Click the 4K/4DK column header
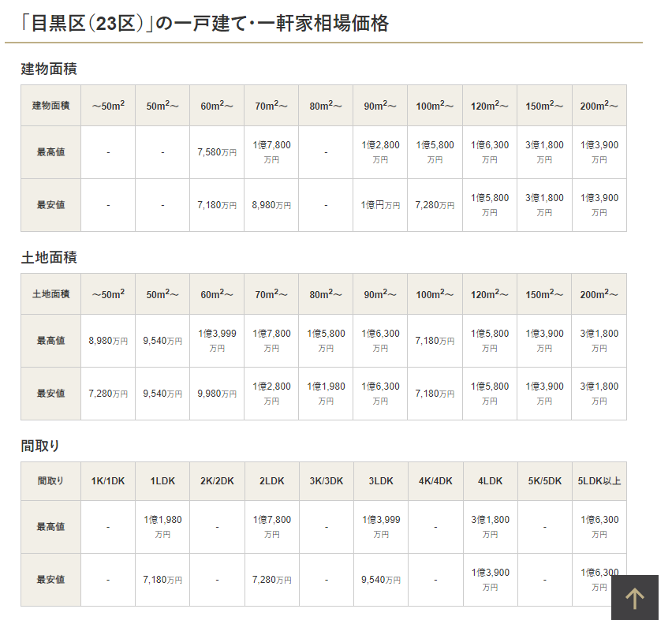The height and width of the screenshot is (620, 672). (435, 481)
